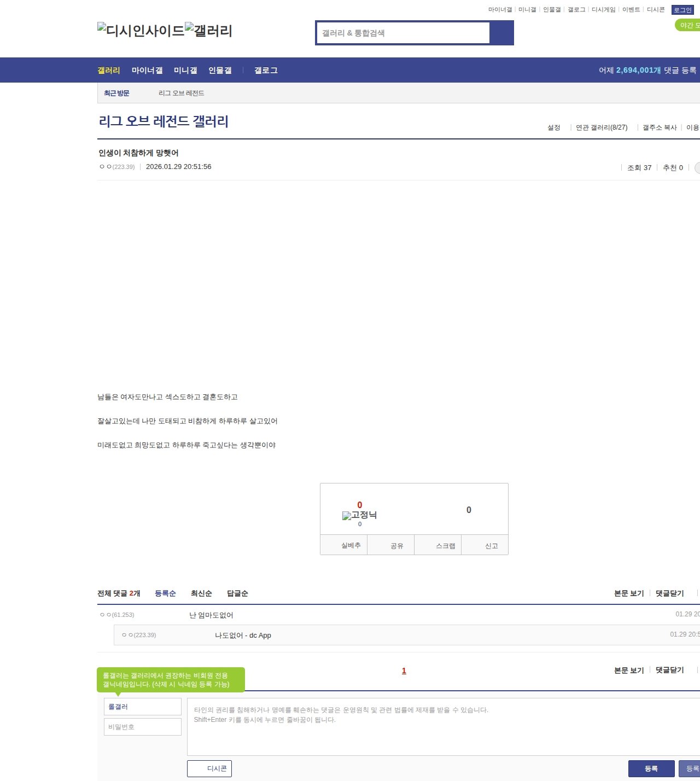Sort comments by 답글순
This screenshot has width=700, height=781.
click(237, 593)
